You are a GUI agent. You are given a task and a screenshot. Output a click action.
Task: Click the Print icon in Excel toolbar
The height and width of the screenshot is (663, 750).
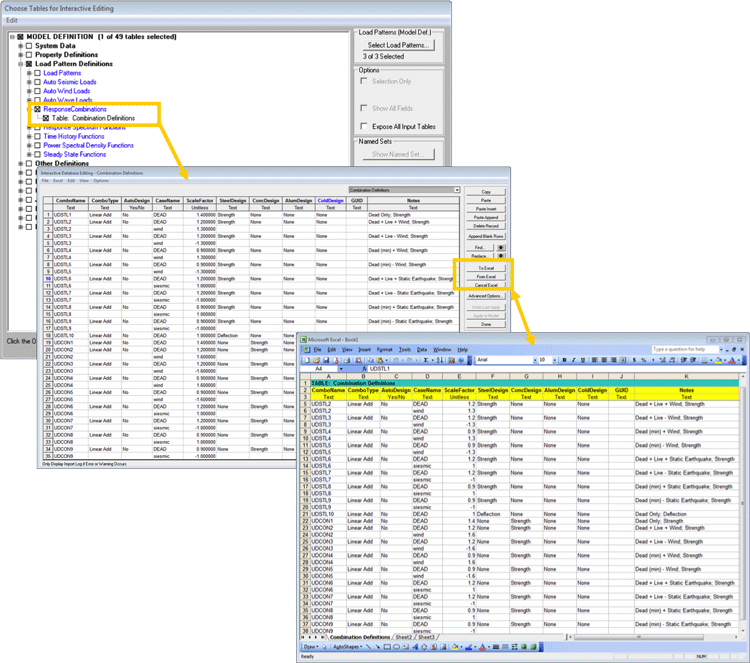click(x=347, y=360)
